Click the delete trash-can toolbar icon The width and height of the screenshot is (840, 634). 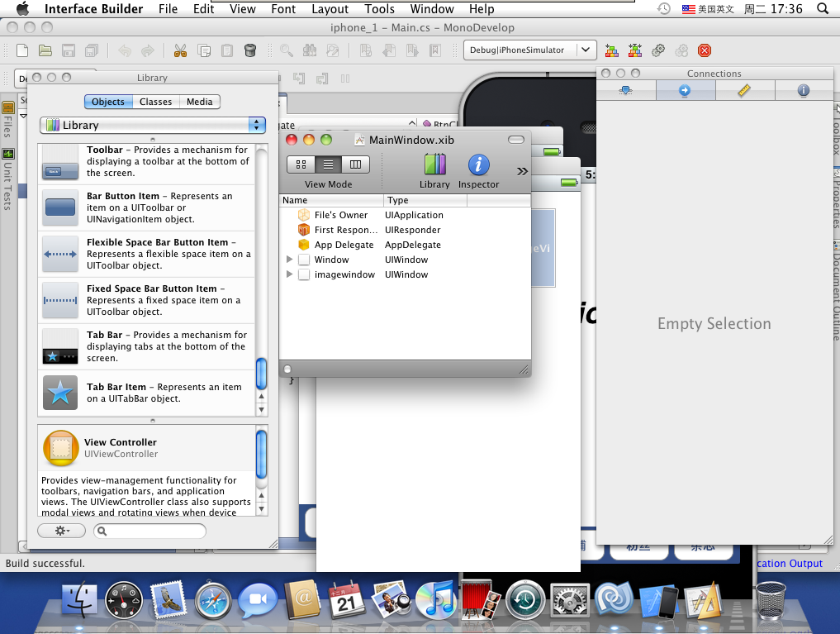(249, 50)
